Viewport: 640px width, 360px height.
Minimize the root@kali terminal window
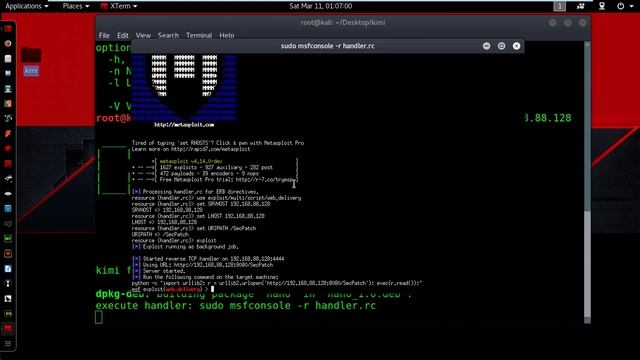[553, 23]
